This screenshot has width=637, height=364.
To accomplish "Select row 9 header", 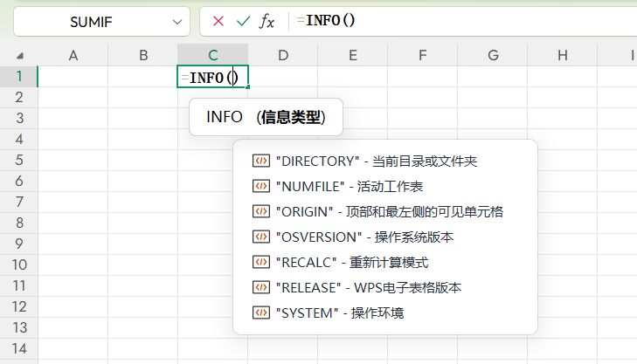I will coord(18,244).
